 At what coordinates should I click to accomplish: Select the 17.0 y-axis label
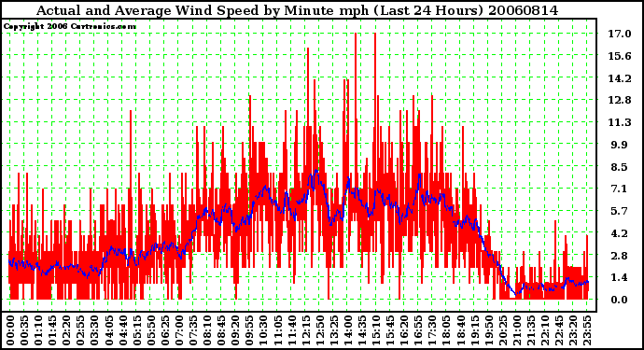pos(620,34)
